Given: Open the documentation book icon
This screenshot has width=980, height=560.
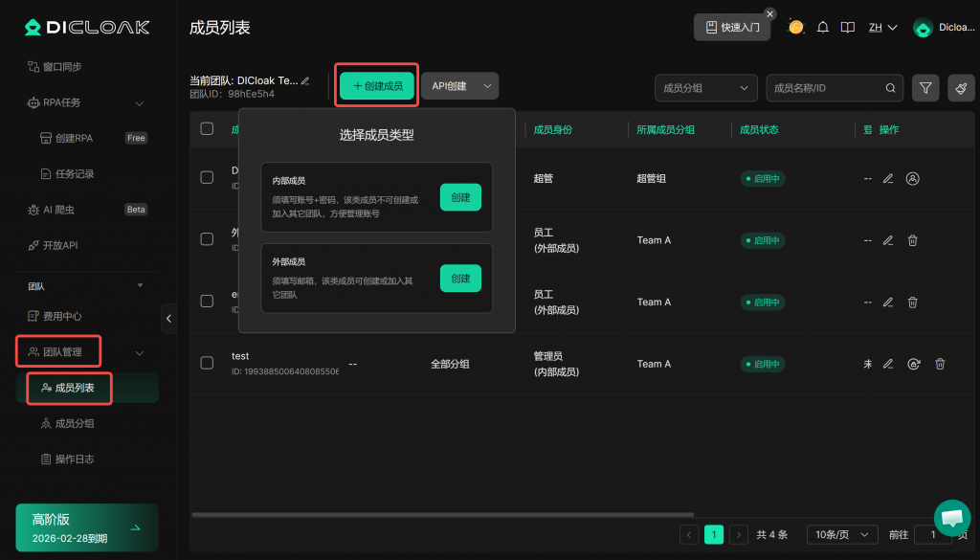Looking at the screenshot, I should click(x=847, y=28).
